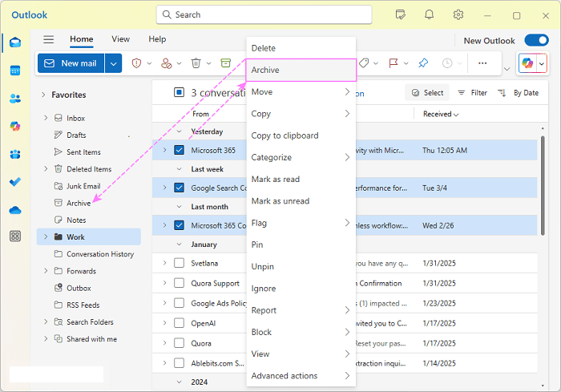561x392 pixels.
Task: Open the Categorize submenu
Action: (301, 157)
